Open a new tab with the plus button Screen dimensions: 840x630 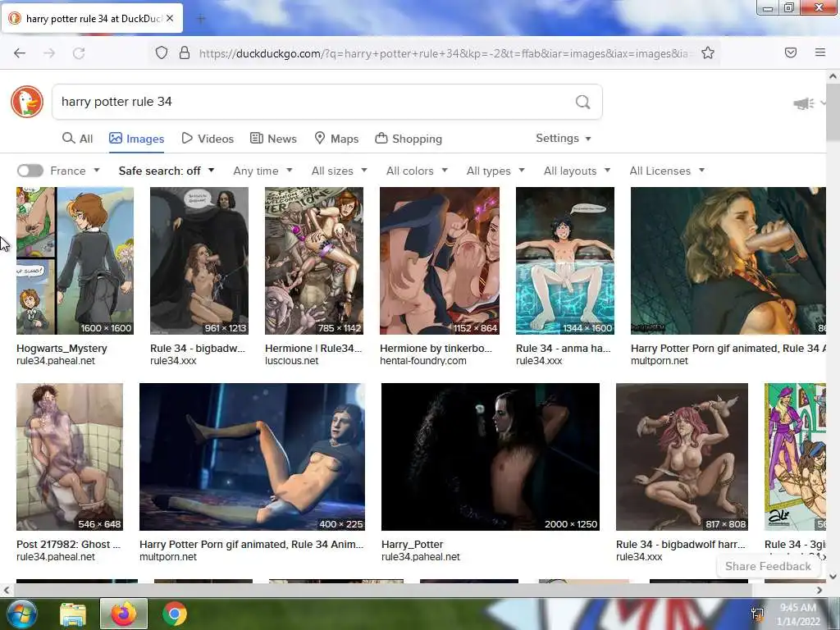201,19
